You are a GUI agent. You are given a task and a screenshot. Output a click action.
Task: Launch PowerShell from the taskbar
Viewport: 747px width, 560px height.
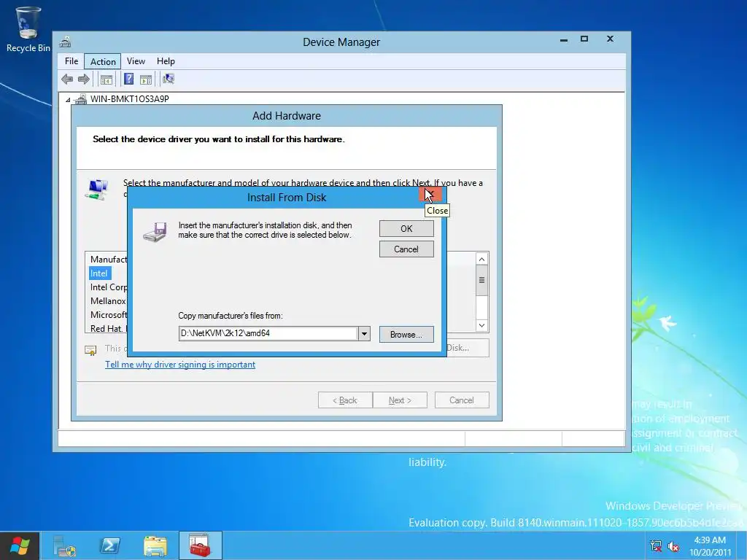point(109,545)
